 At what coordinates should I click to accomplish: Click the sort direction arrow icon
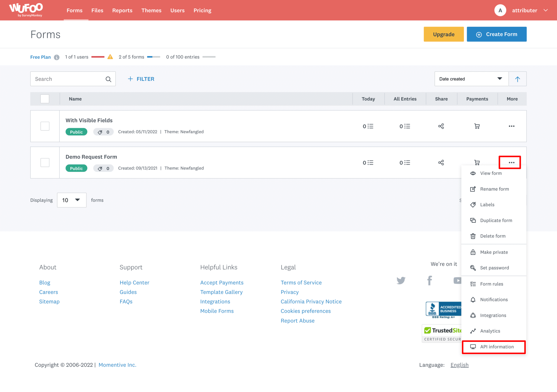point(517,79)
